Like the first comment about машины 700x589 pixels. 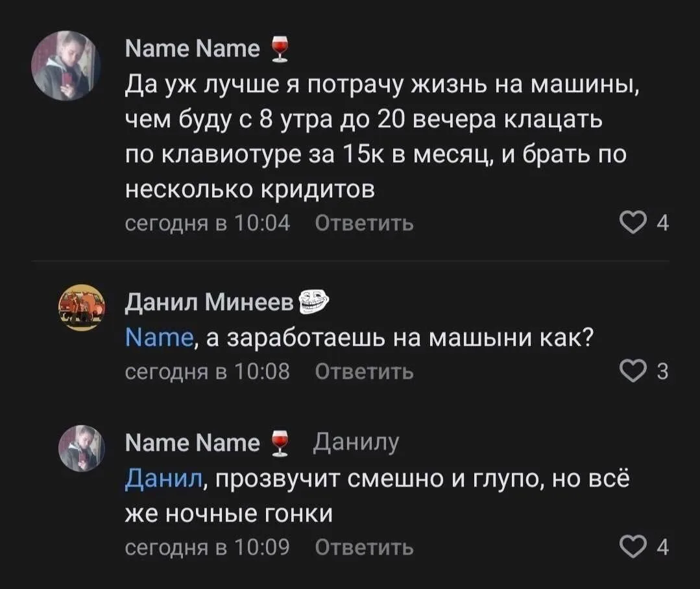coord(633,222)
